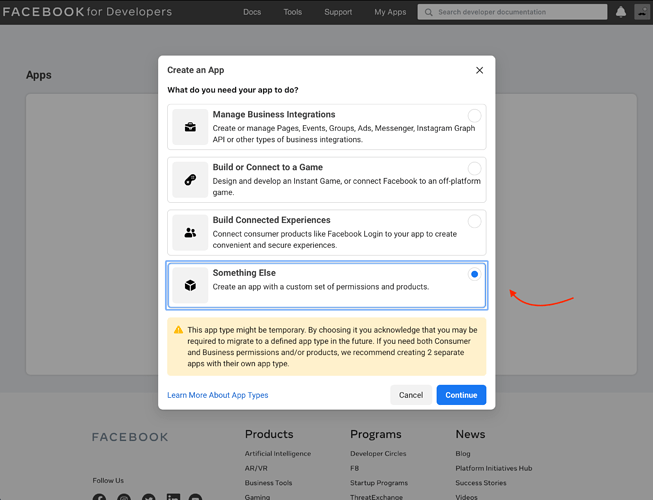Click the Create an App dialog title

[195, 70]
